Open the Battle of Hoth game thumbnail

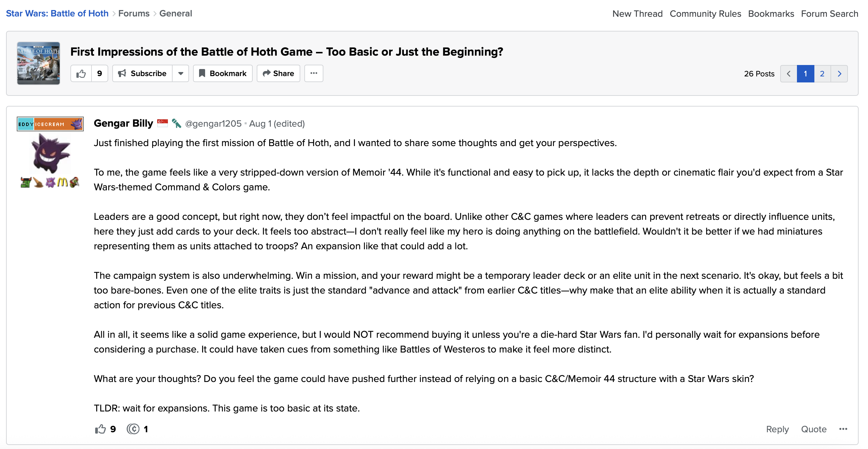tap(39, 63)
